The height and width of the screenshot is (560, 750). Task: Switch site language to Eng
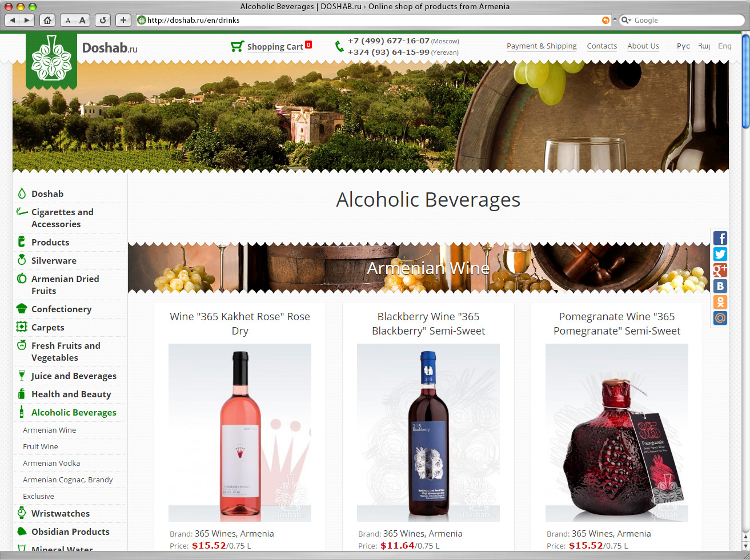coord(724,46)
